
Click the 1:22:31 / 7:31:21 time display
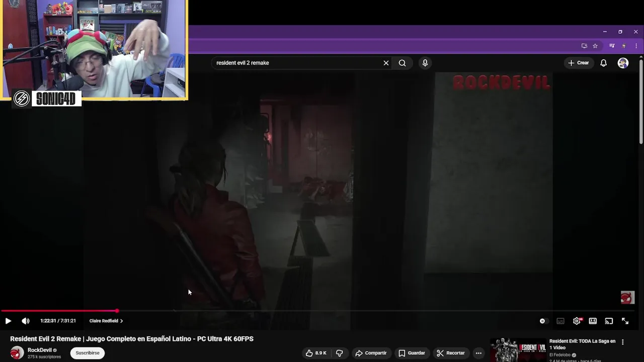click(58, 321)
